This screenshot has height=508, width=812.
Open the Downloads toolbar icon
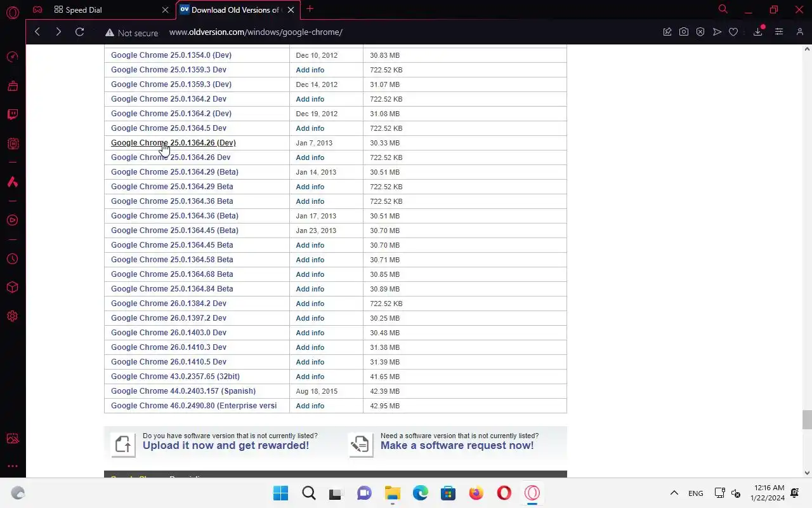758,32
